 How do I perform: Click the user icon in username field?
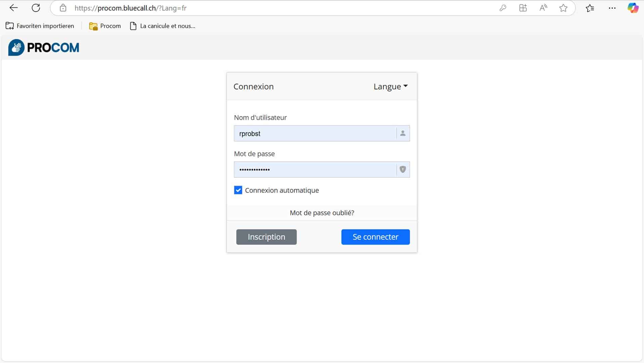[x=403, y=134]
